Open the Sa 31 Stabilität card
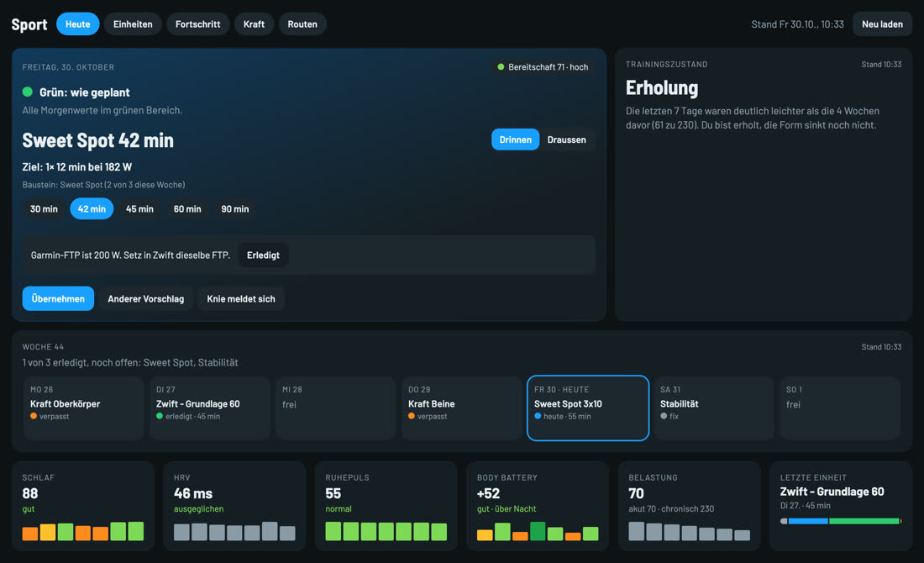The image size is (924, 563). [714, 408]
